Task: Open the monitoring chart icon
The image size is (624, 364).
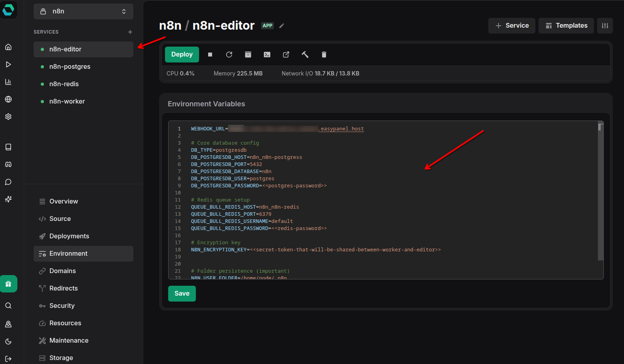Action: [8, 82]
